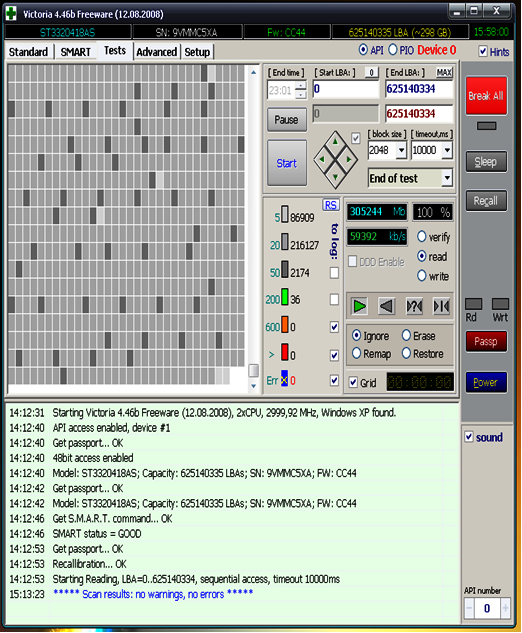Select the read test mode
This screenshot has width=522, height=633.
pos(421,256)
